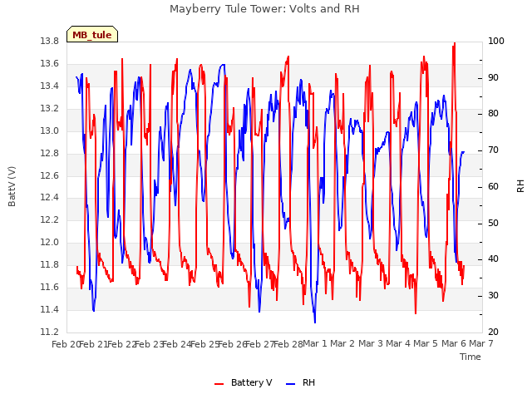Click the red Battery V legend swatch

coord(219,384)
